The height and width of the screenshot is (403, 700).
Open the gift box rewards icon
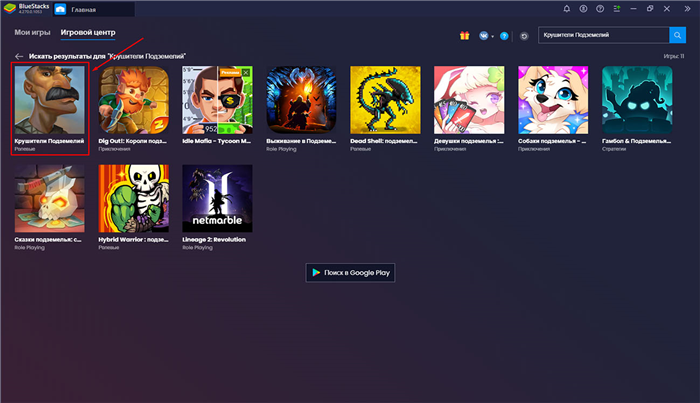[x=464, y=36]
